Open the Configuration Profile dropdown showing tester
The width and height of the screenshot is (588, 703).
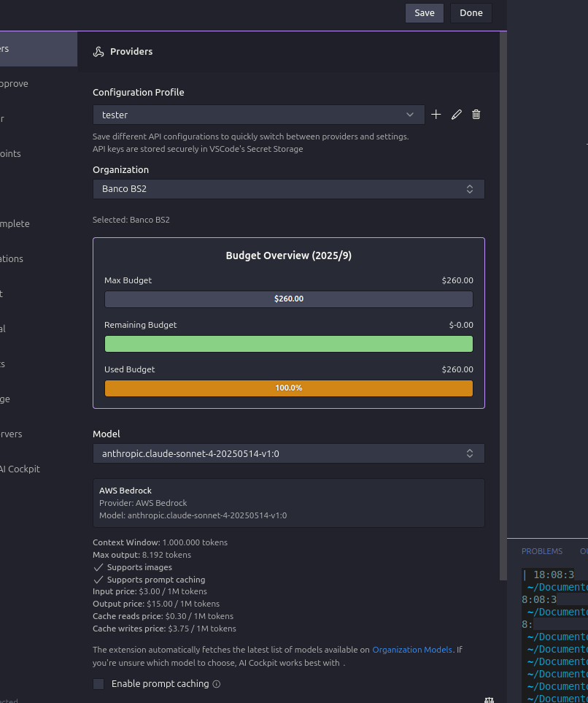click(x=258, y=115)
